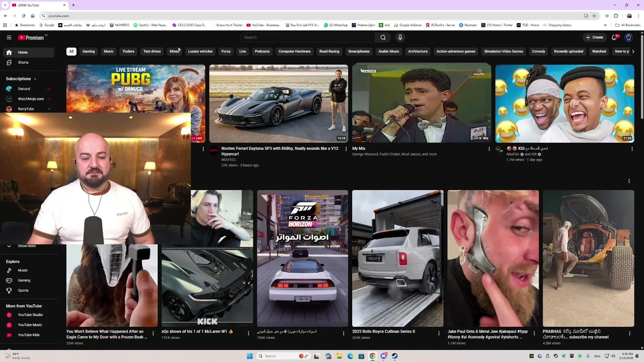Select the Podcasts category chip
The image size is (644, 362).
tap(262, 51)
